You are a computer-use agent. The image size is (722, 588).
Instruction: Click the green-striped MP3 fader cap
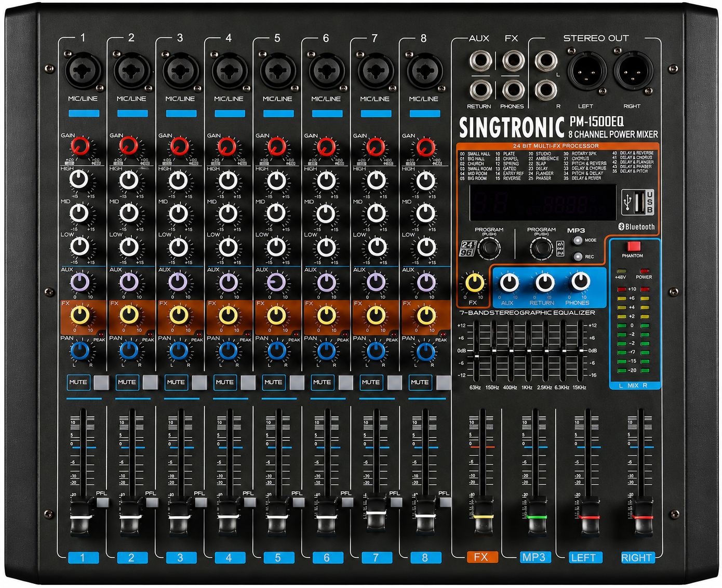(536, 516)
